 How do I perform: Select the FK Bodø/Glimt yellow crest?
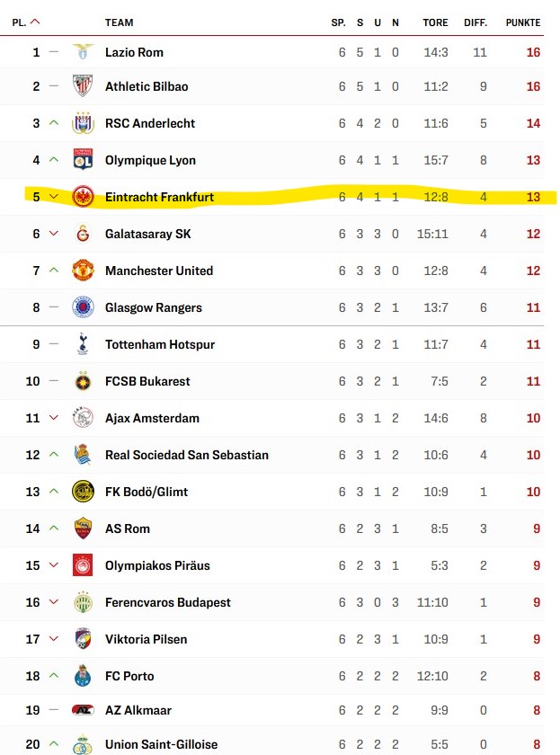[83, 492]
